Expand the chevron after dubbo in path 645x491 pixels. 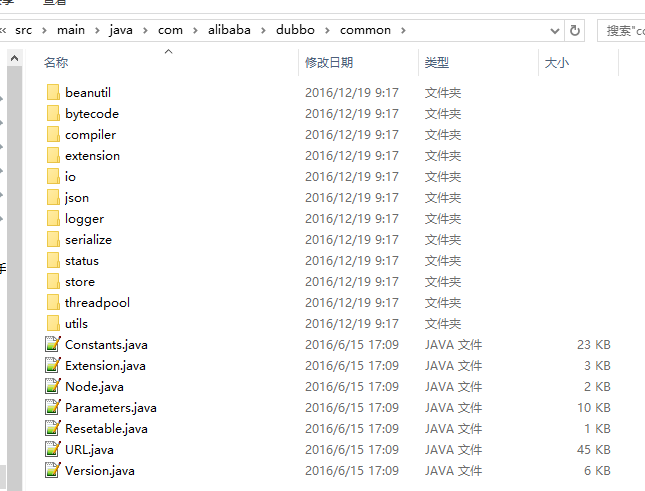point(327,30)
